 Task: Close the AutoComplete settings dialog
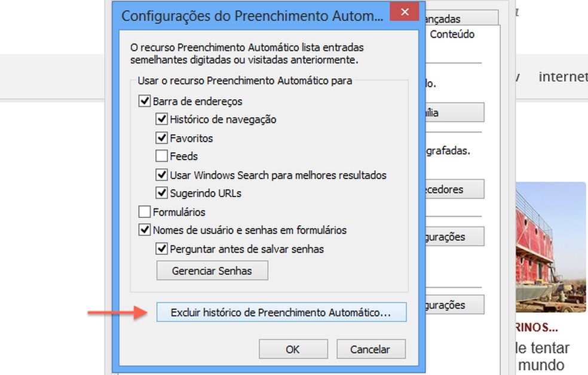point(405,11)
